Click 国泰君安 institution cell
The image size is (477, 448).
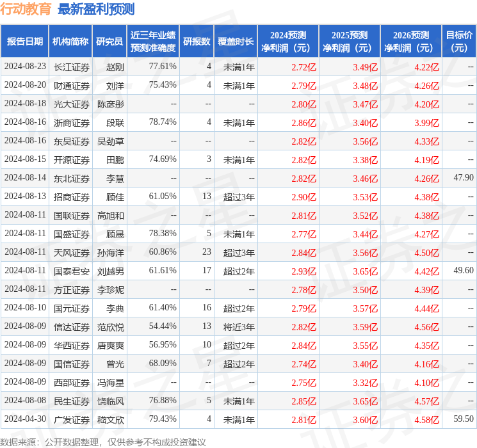click(x=72, y=271)
